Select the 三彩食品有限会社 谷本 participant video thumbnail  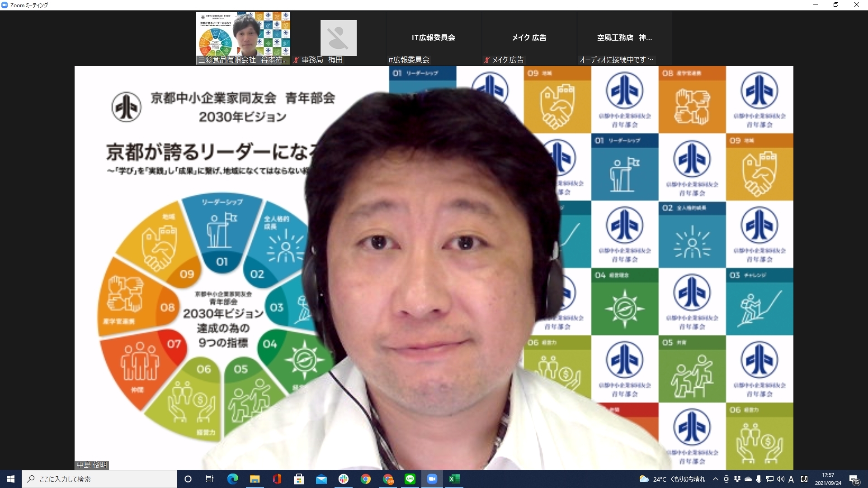[243, 38]
